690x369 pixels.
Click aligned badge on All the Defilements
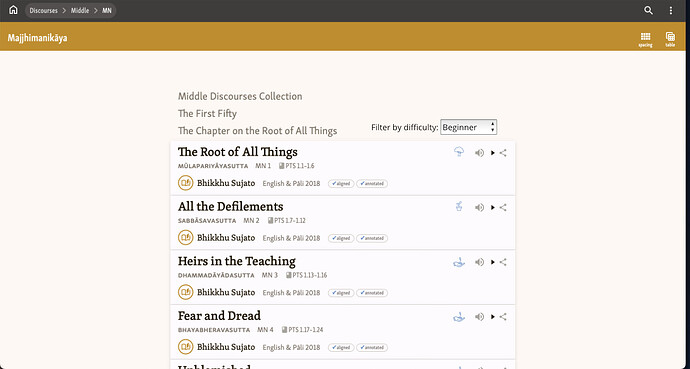[x=341, y=238]
